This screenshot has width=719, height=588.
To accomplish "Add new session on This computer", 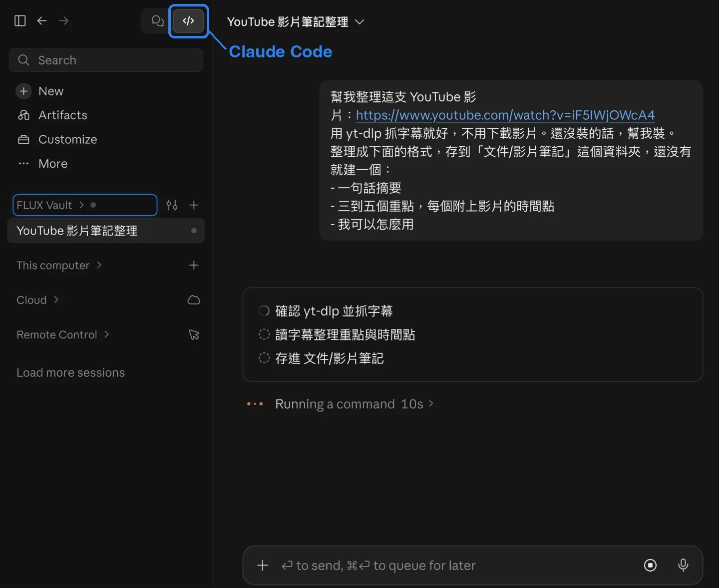I will pyautogui.click(x=194, y=266).
